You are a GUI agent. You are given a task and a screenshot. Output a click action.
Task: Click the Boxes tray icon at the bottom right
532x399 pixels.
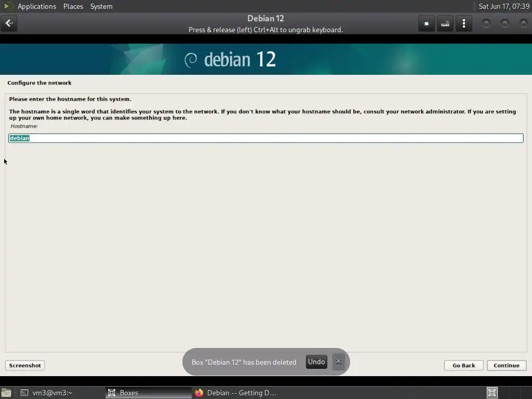[492, 393]
